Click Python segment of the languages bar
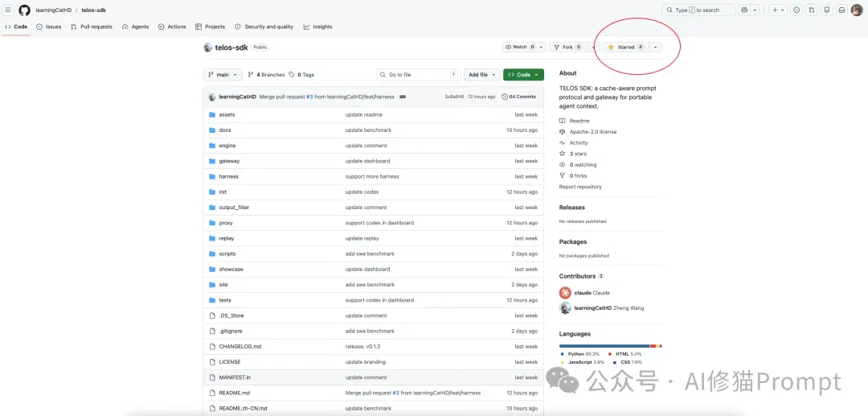 click(x=604, y=346)
